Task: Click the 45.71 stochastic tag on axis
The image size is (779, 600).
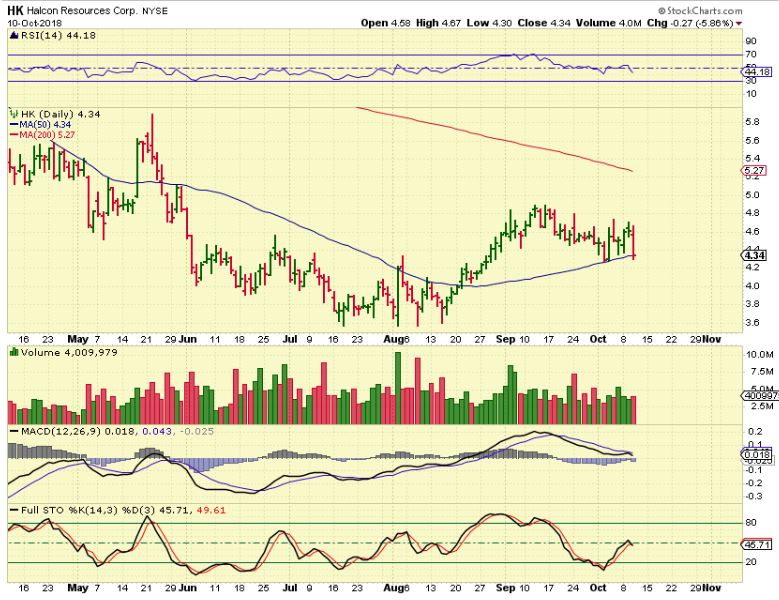Action: click(x=757, y=544)
